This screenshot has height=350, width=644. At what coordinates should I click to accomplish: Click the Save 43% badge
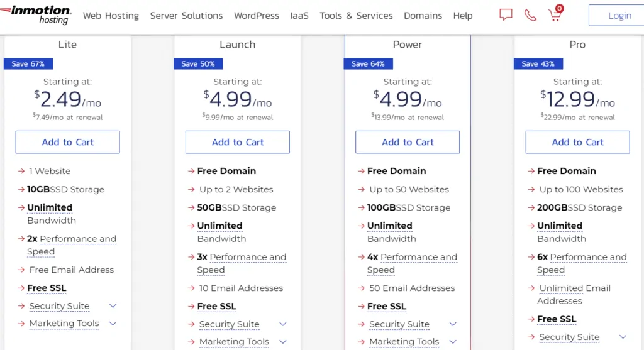click(538, 63)
